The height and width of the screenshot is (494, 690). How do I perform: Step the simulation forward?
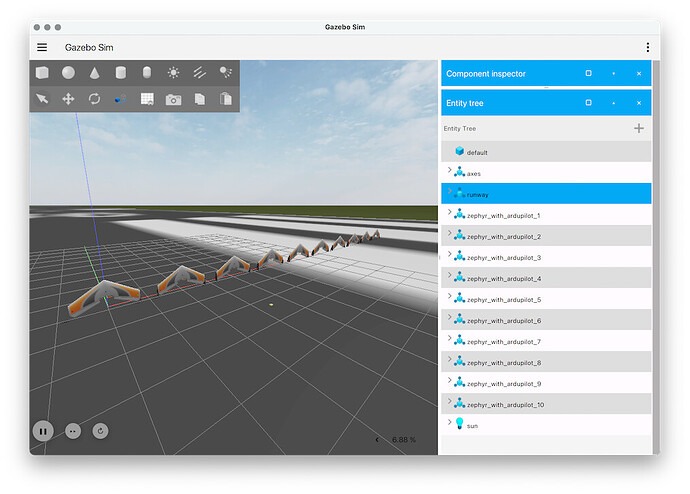point(72,431)
